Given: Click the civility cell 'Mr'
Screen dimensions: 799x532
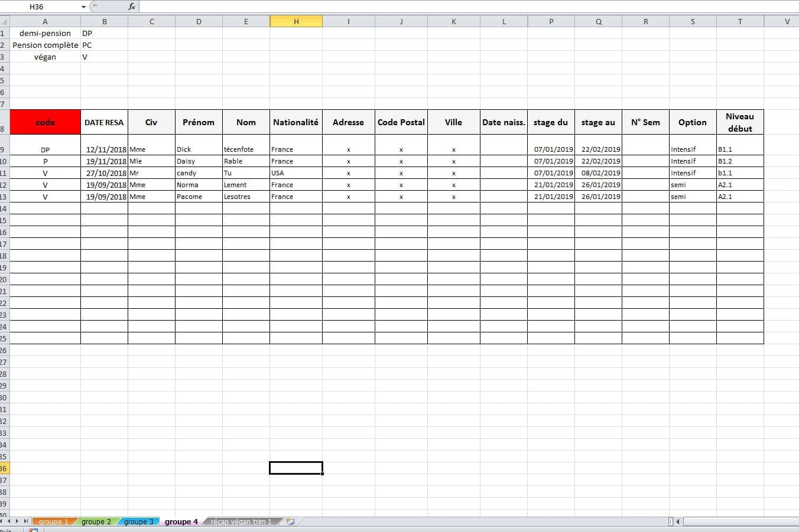Looking at the screenshot, I should pyautogui.click(x=151, y=173).
